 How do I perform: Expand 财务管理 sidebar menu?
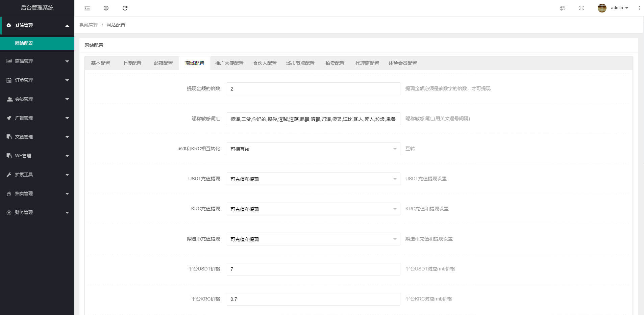point(37,212)
